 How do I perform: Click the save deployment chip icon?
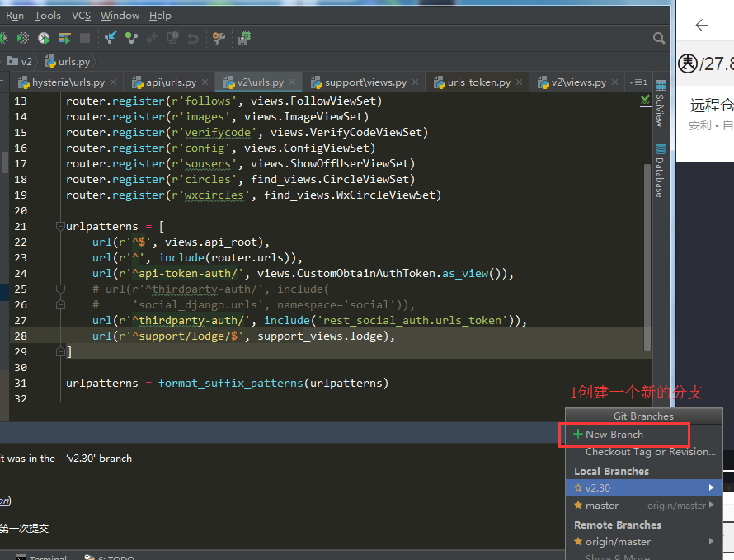[x=244, y=38]
